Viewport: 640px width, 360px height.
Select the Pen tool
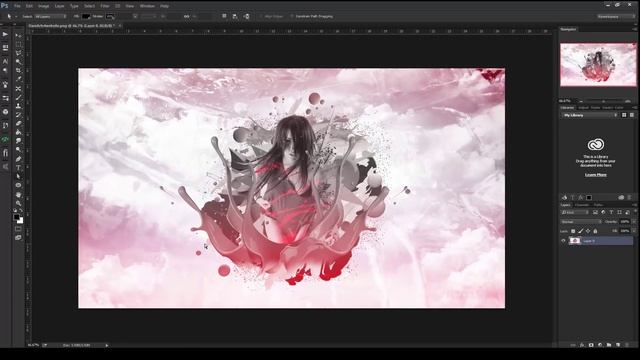pos(18,159)
